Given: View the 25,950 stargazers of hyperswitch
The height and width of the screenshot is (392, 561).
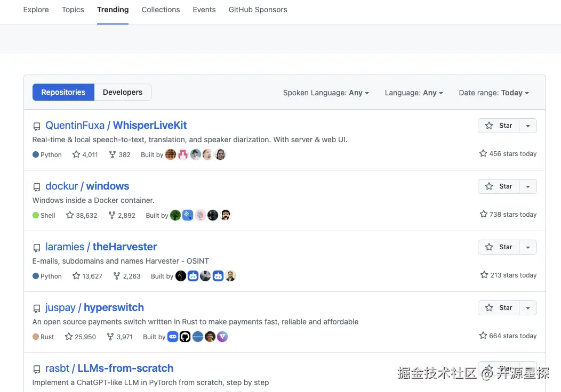Looking at the screenshot, I should [81, 337].
